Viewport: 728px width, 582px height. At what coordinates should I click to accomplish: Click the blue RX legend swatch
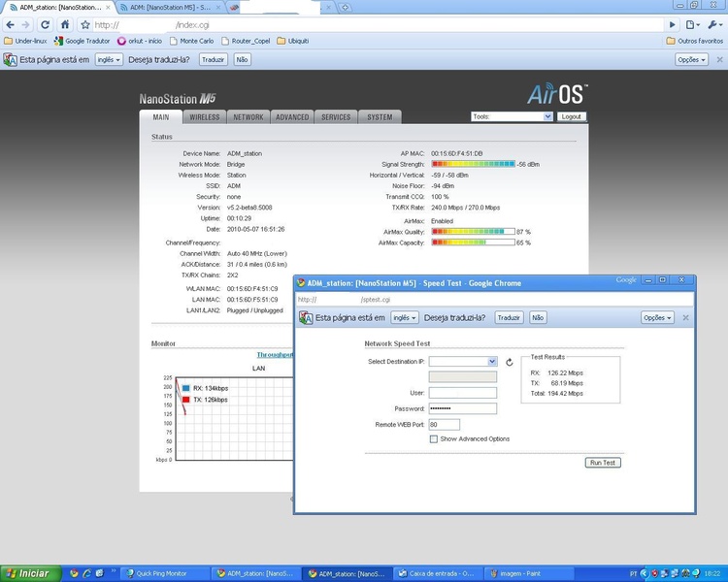coord(186,388)
